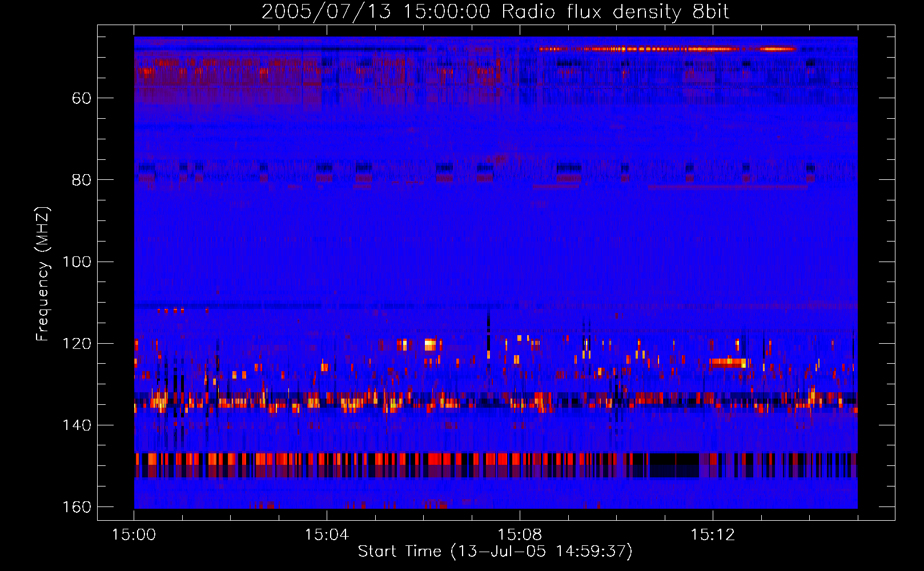
Task: Click the plot title "2005/07/13 15:00:00 Radio flux density 8bit"
Action: [x=495, y=12]
